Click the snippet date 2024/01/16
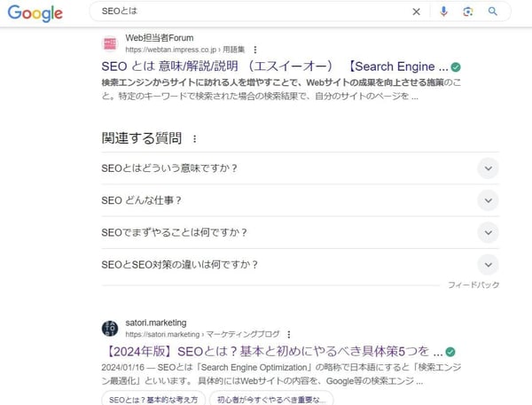The image size is (532, 405). click(122, 368)
